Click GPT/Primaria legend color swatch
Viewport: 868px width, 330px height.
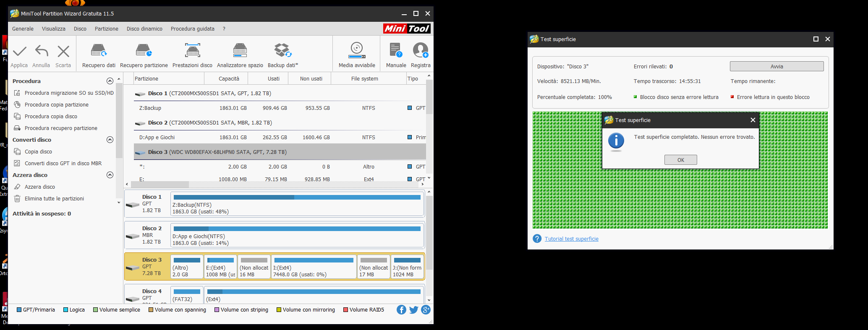point(19,310)
